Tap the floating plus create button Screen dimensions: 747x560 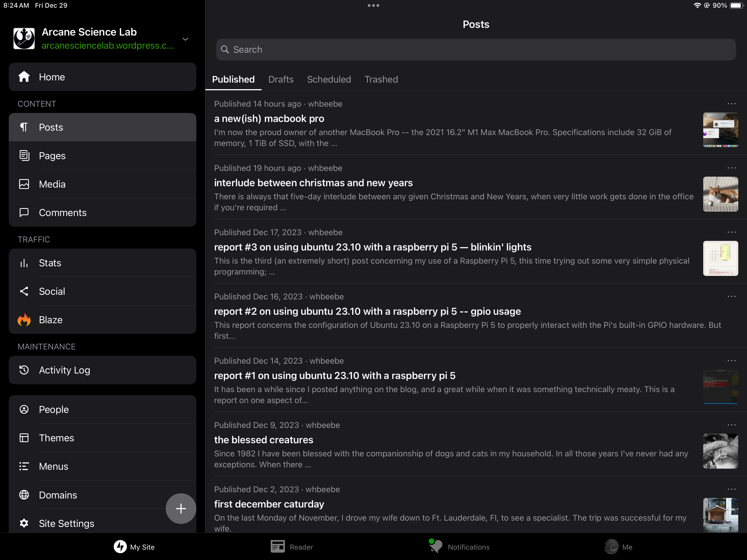pos(181,508)
